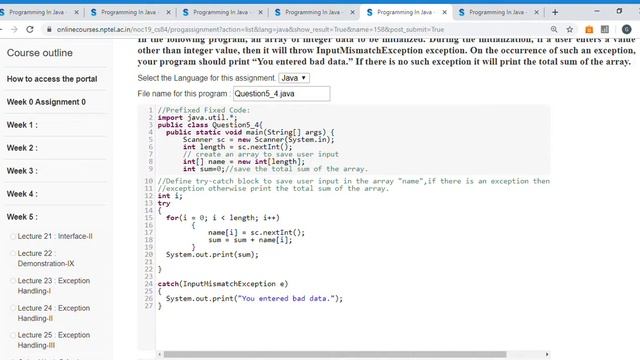The height and width of the screenshot is (360, 640).
Task: Expand the Week 2 section
Action: pos(22,148)
